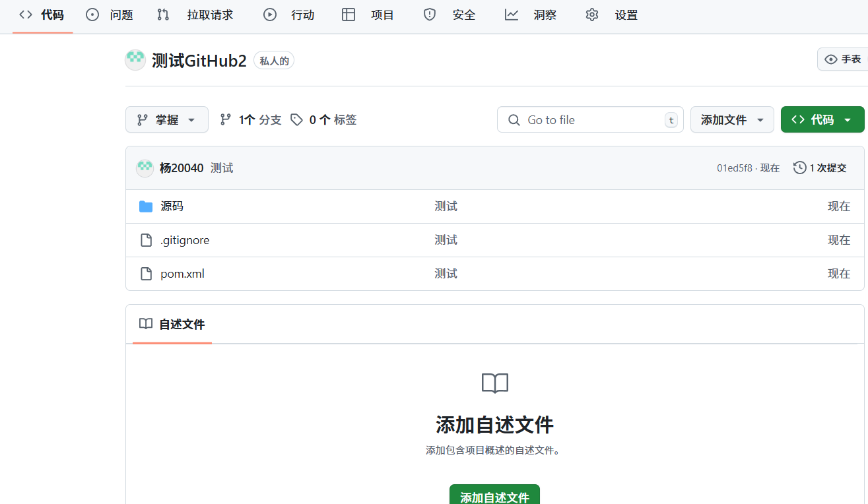The width and height of the screenshot is (868, 504).
Task: Open the 问题 tab
Action: [110, 15]
